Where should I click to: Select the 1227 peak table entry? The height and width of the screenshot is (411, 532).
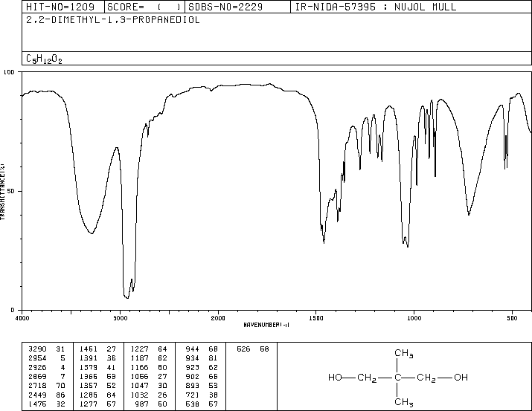click(x=149, y=349)
